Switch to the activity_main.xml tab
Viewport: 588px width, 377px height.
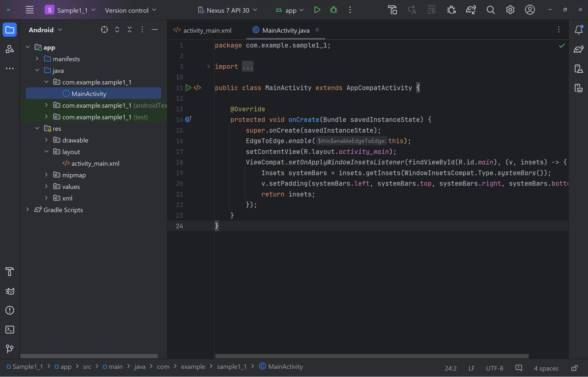pos(202,30)
